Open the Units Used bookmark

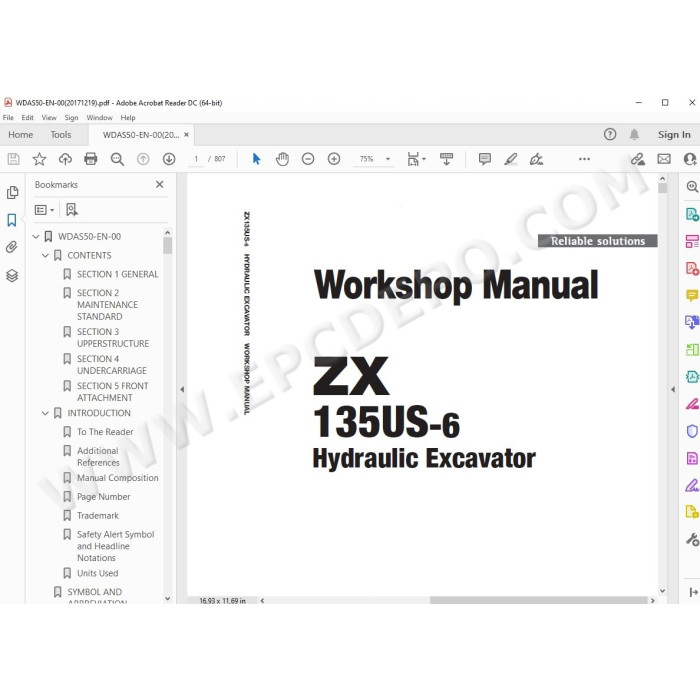click(97, 573)
